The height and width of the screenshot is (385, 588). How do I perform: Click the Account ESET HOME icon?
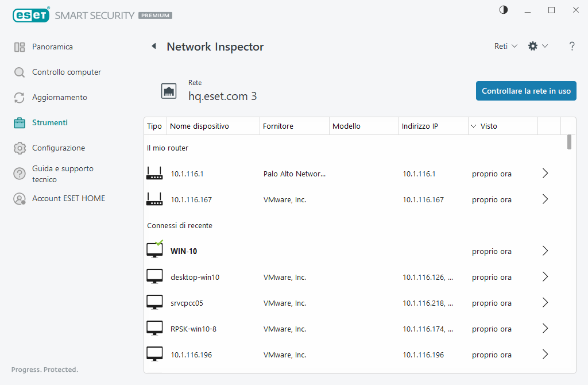pyautogui.click(x=20, y=198)
